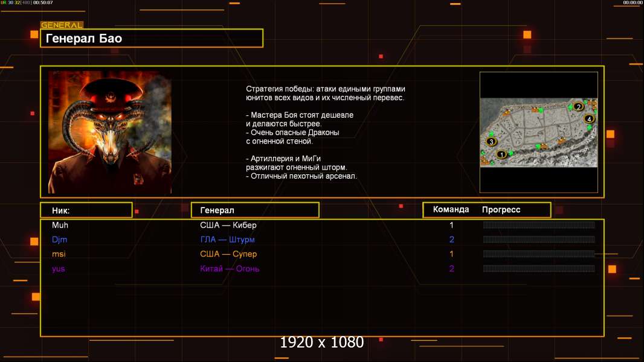The width and height of the screenshot is (644, 362).
Task: Click start position marker 1 on map
Action: point(501,154)
